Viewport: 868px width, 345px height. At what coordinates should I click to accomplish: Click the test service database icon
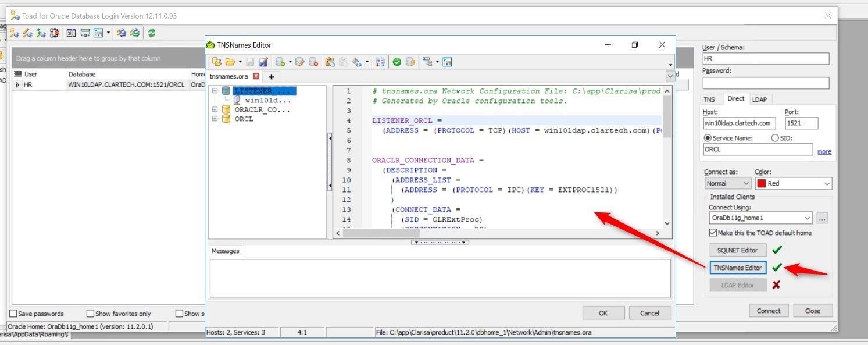pyautogui.click(x=411, y=62)
